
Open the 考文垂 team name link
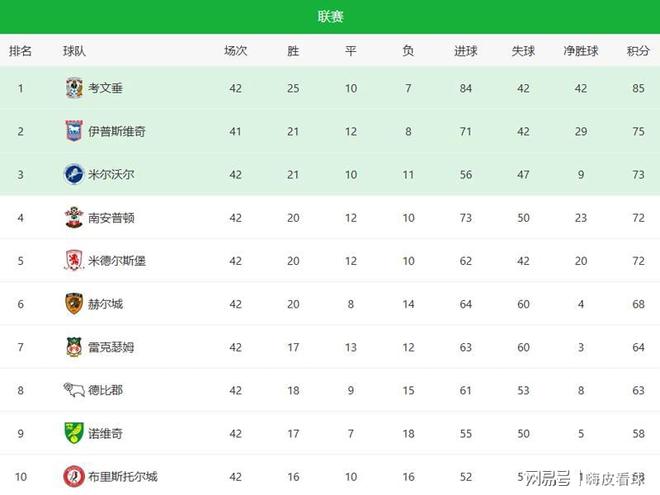click(x=106, y=88)
